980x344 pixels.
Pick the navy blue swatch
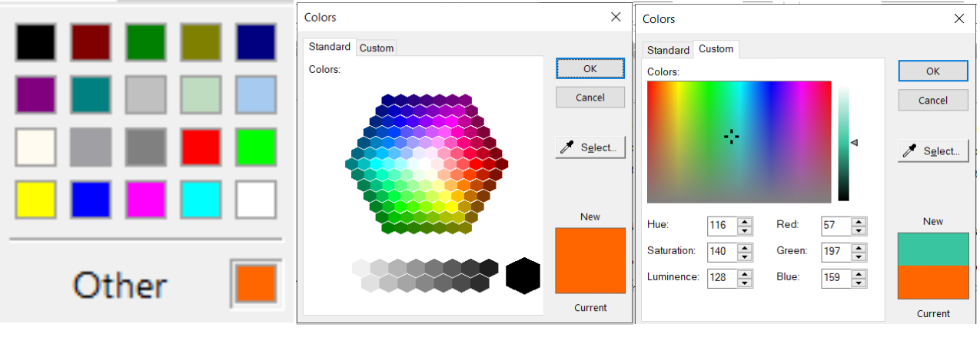coord(256,42)
